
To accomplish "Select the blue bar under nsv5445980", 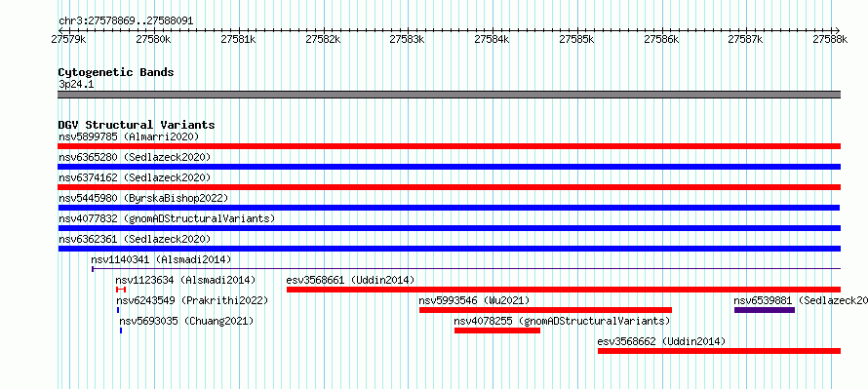I will 449,208.
